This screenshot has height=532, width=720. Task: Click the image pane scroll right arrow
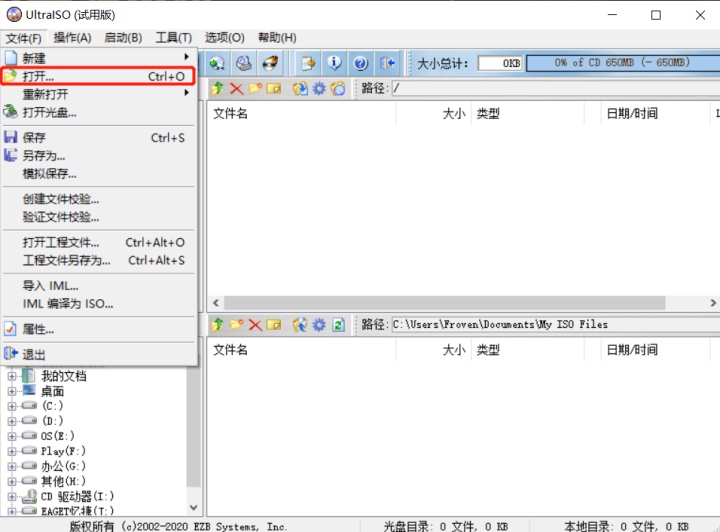click(x=713, y=303)
